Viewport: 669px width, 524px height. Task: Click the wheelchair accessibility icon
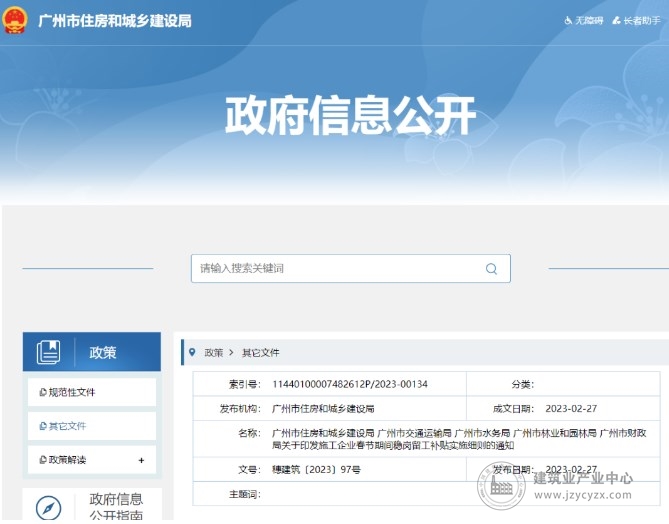pyautogui.click(x=568, y=20)
